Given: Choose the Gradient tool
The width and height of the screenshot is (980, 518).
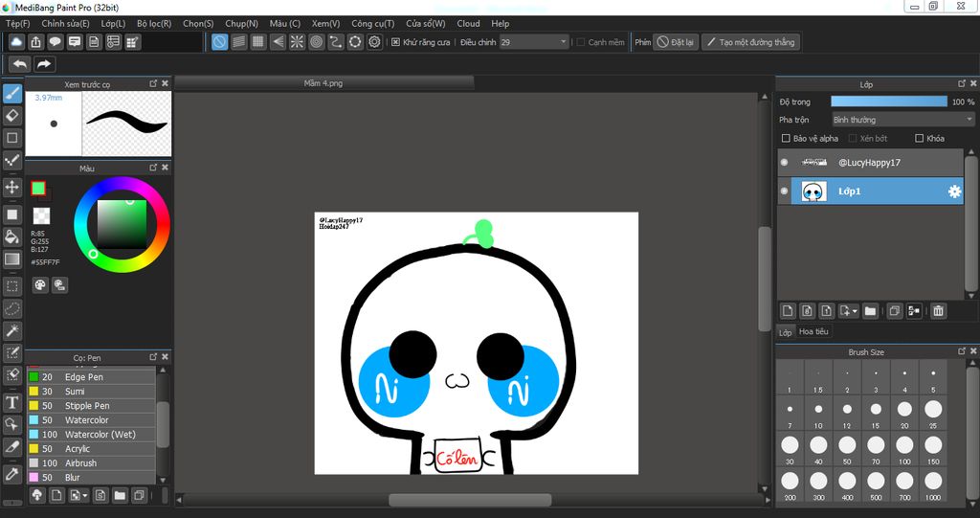Looking at the screenshot, I should pyautogui.click(x=11, y=259).
